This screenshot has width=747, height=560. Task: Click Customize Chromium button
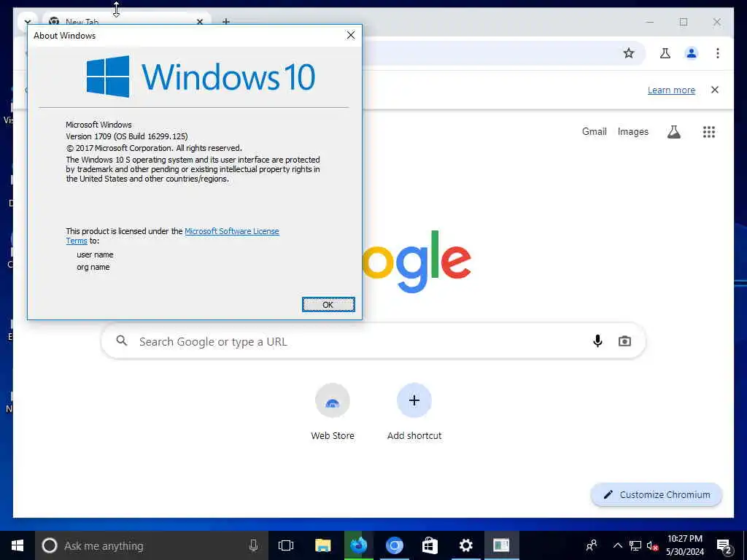(x=657, y=495)
